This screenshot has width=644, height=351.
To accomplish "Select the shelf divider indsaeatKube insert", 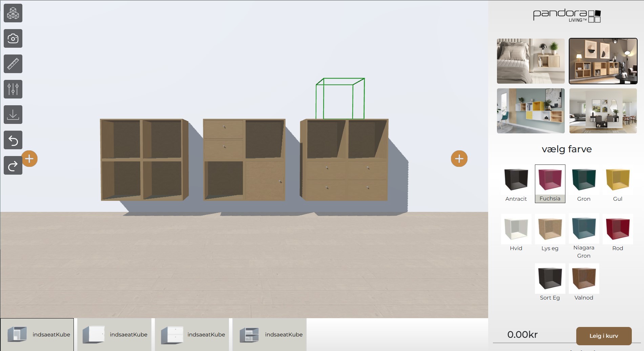I will tap(270, 334).
